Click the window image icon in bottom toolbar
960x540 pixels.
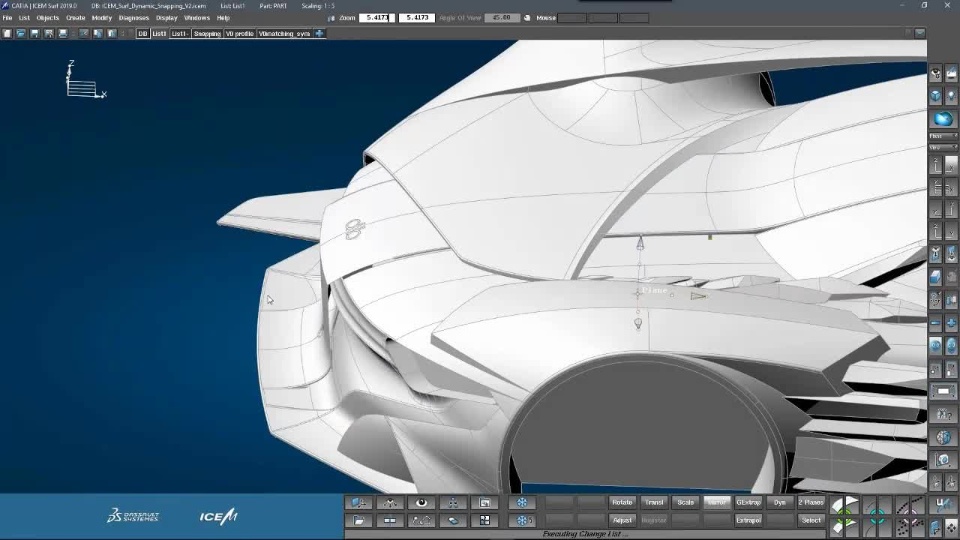tap(484, 503)
